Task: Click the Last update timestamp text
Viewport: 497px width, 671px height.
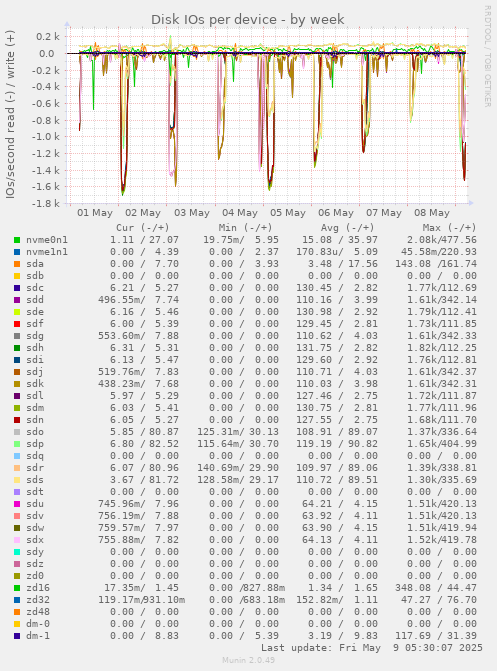Action: coord(372,648)
